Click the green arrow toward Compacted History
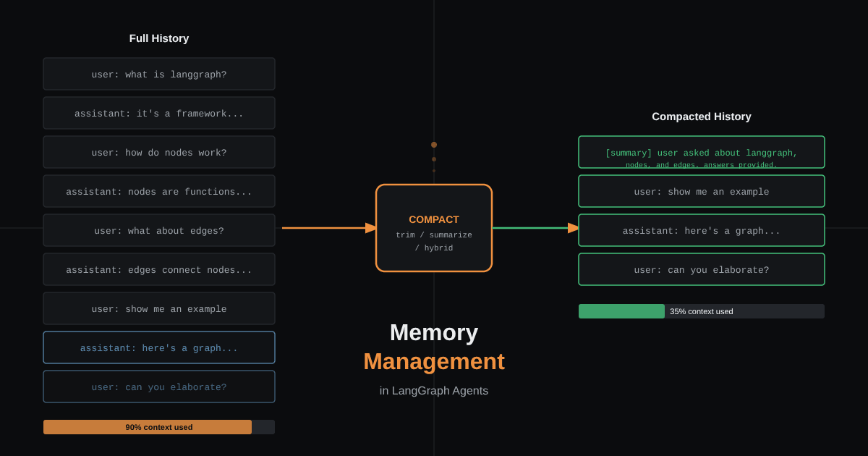Viewport: 868px width, 456px height. 536,228
